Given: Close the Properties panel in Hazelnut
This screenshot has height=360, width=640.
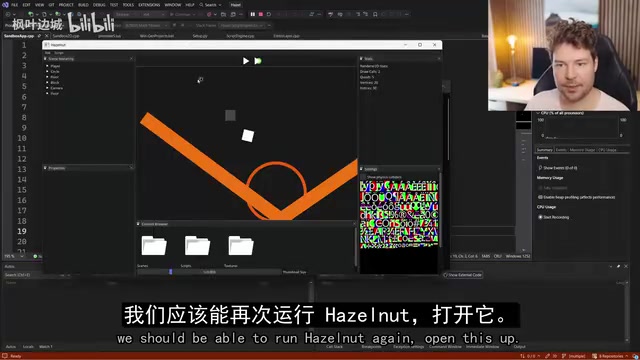Looking at the screenshot, I should tap(131, 168).
